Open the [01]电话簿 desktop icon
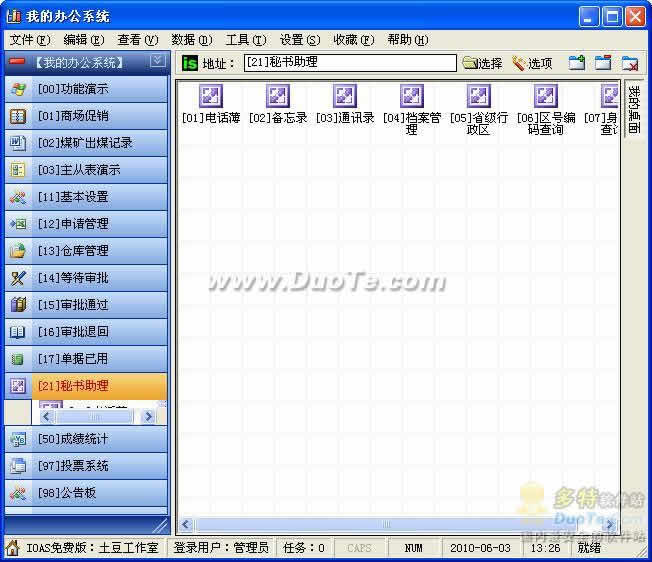 (x=211, y=104)
